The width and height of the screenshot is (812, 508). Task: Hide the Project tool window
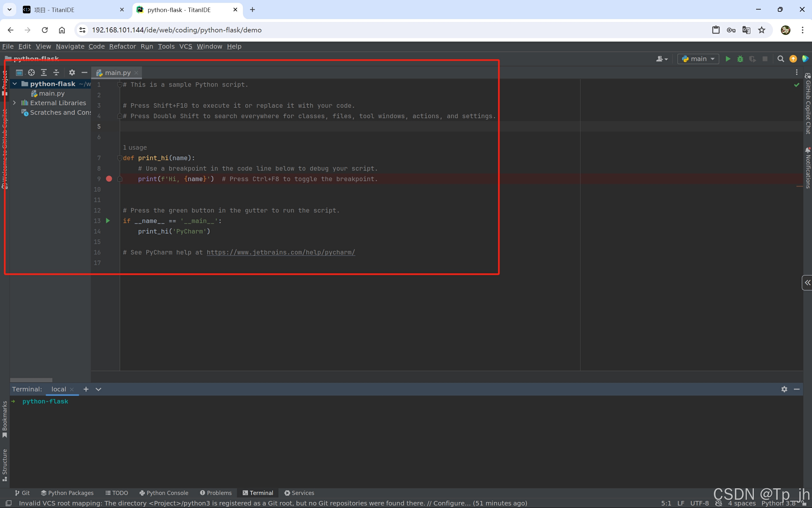tap(84, 72)
